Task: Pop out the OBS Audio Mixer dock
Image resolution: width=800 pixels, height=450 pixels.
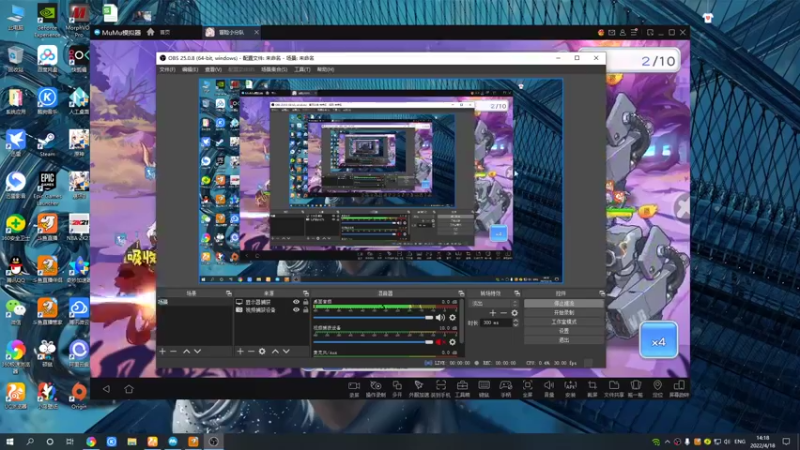Action: (461, 293)
